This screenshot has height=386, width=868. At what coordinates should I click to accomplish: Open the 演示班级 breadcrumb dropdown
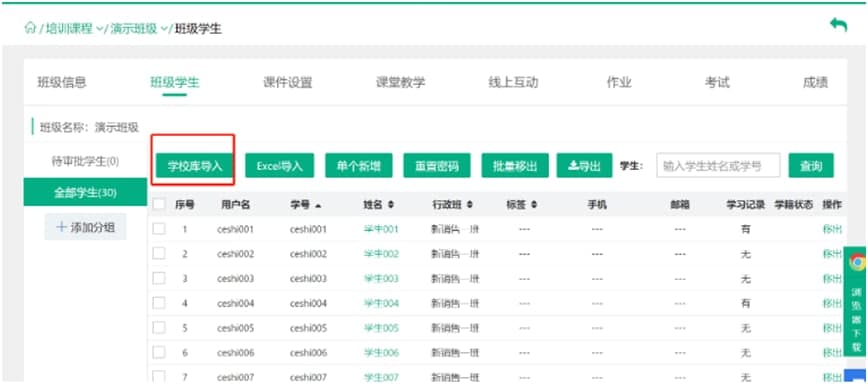(x=164, y=29)
